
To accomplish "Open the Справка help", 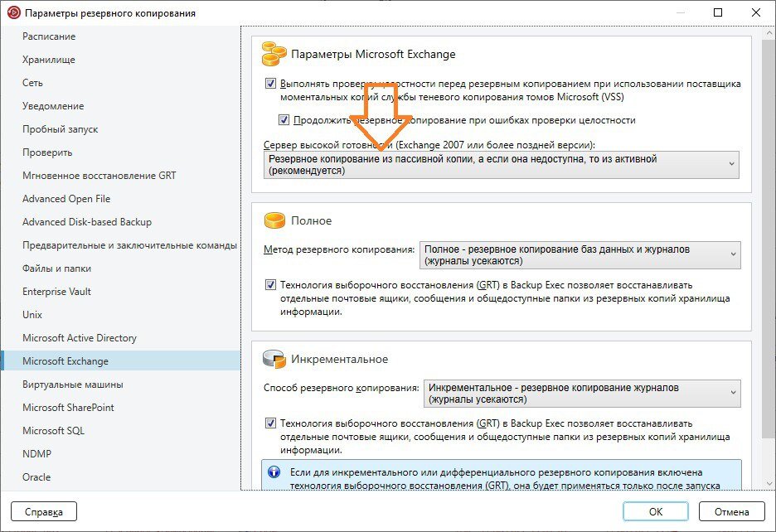I will coord(46,511).
